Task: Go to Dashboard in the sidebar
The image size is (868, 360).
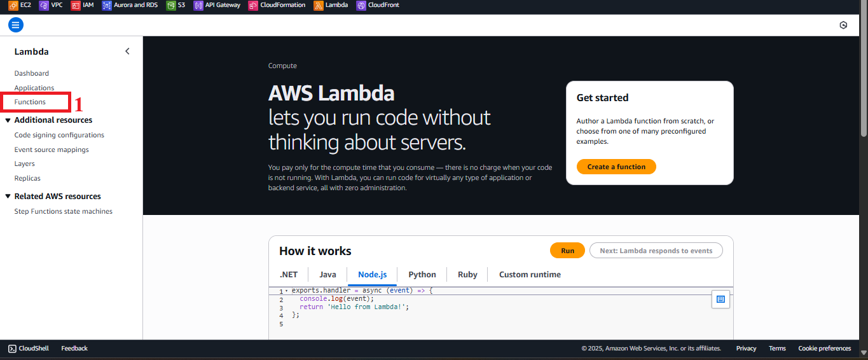Action: point(32,73)
